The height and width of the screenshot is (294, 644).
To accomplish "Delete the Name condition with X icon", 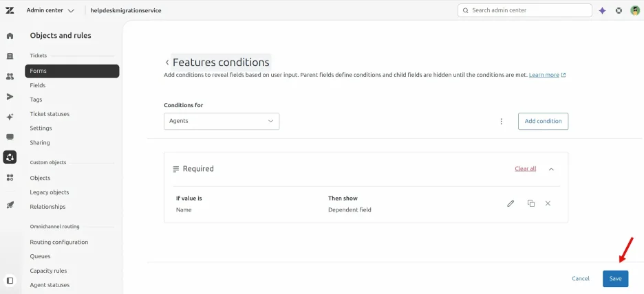I will point(548,203).
